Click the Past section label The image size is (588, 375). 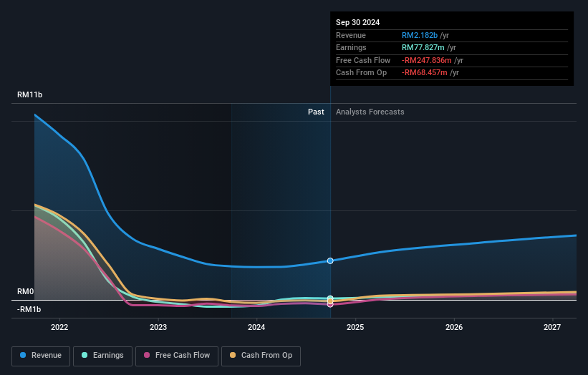click(x=316, y=112)
